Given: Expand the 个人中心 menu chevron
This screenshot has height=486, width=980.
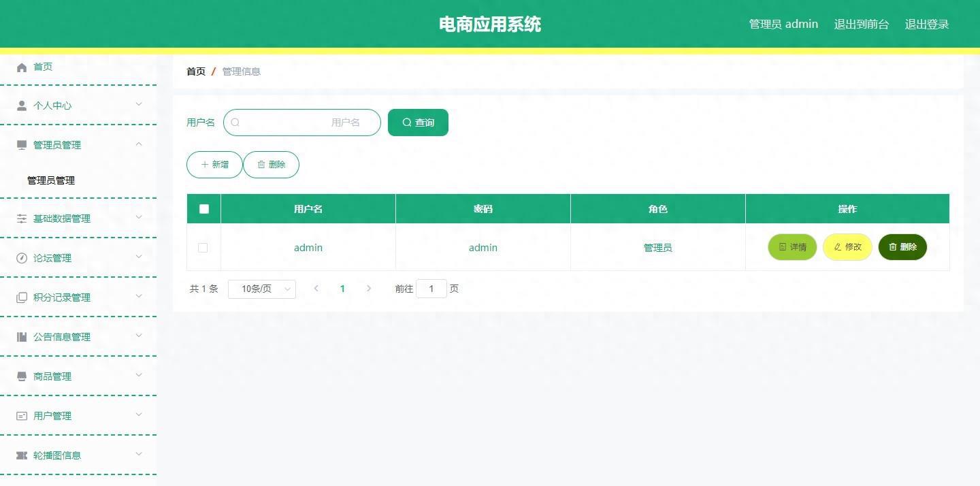Looking at the screenshot, I should tap(139, 104).
